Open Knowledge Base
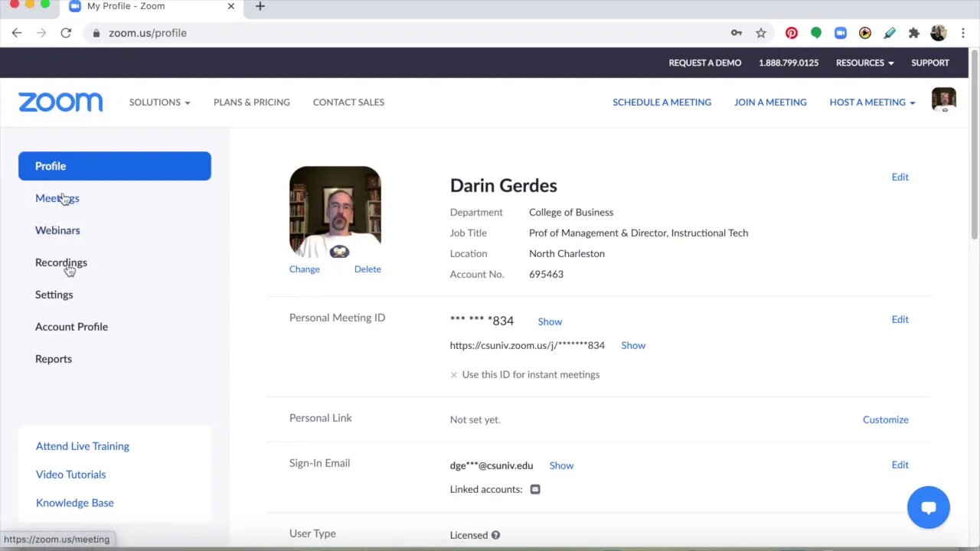The width and height of the screenshot is (980, 551). tap(75, 503)
